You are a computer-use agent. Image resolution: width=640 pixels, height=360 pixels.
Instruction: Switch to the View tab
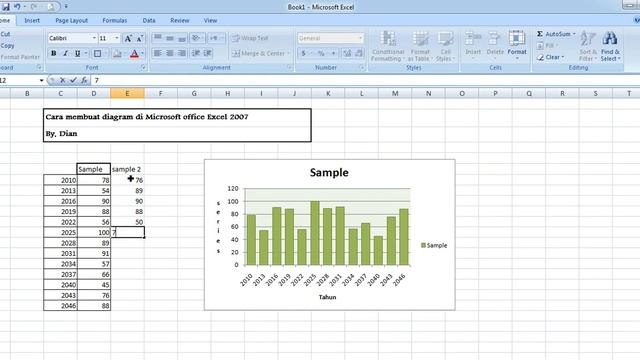(x=210, y=20)
